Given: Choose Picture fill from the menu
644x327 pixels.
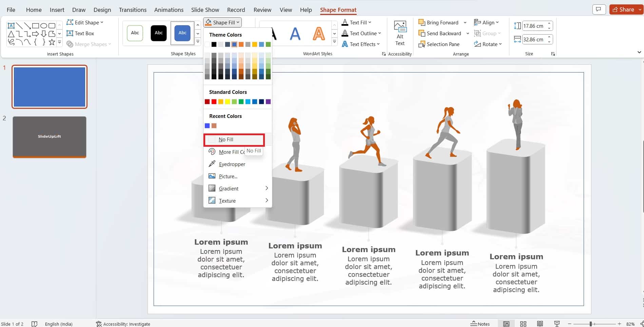Looking at the screenshot, I should [228, 176].
